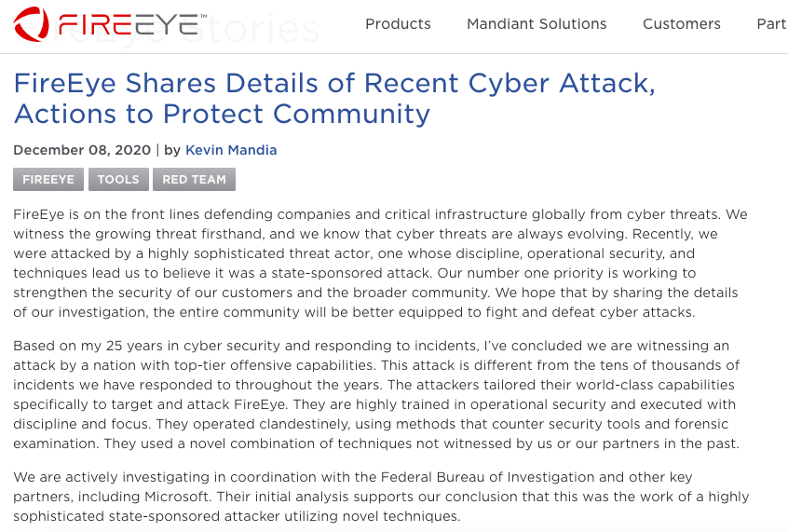Open author Kevin Mandia's link
The image size is (788, 532).
pos(231,150)
